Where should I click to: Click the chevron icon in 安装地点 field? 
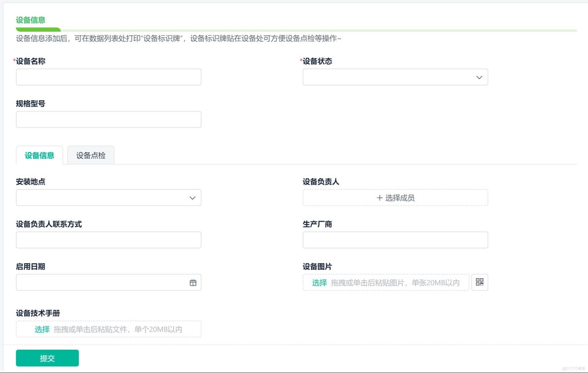pos(194,197)
